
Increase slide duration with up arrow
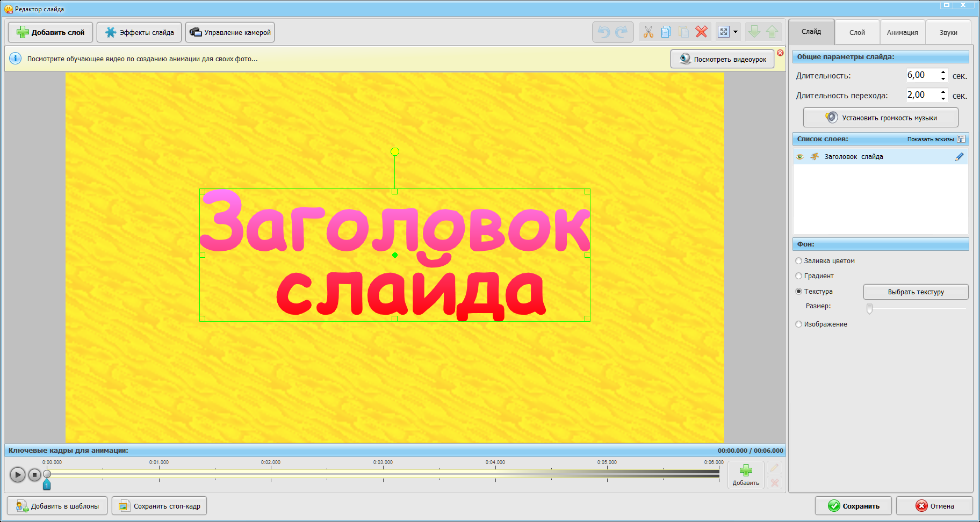943,72
